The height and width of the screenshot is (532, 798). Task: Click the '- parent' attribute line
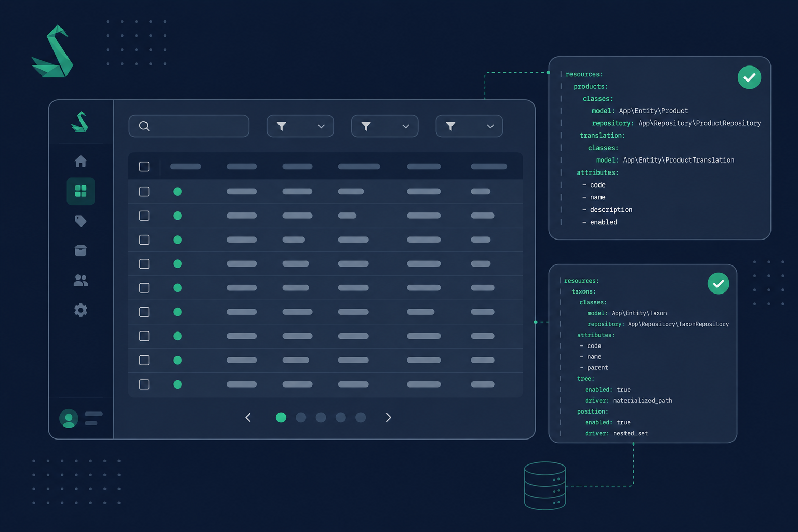tap(594, 368)
